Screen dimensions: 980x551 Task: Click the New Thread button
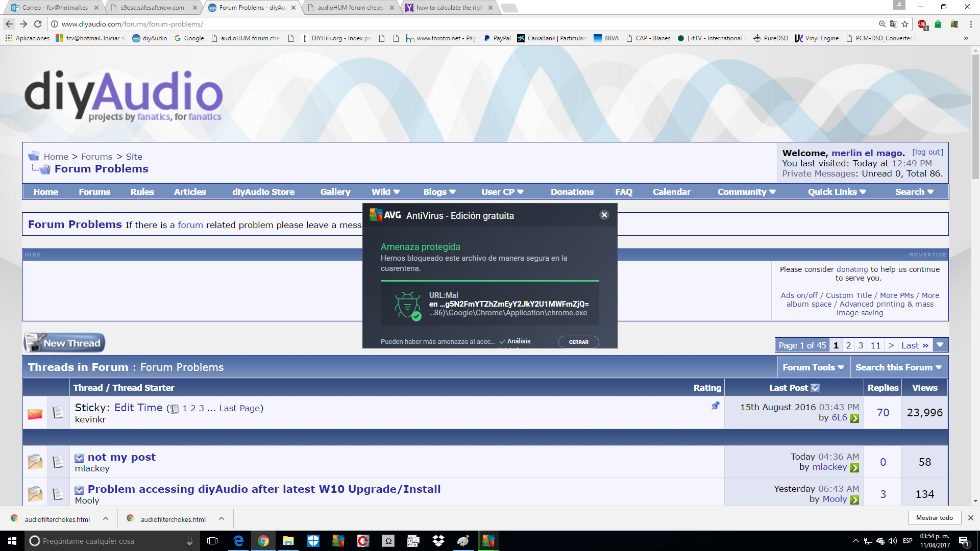tap(64, 343)
